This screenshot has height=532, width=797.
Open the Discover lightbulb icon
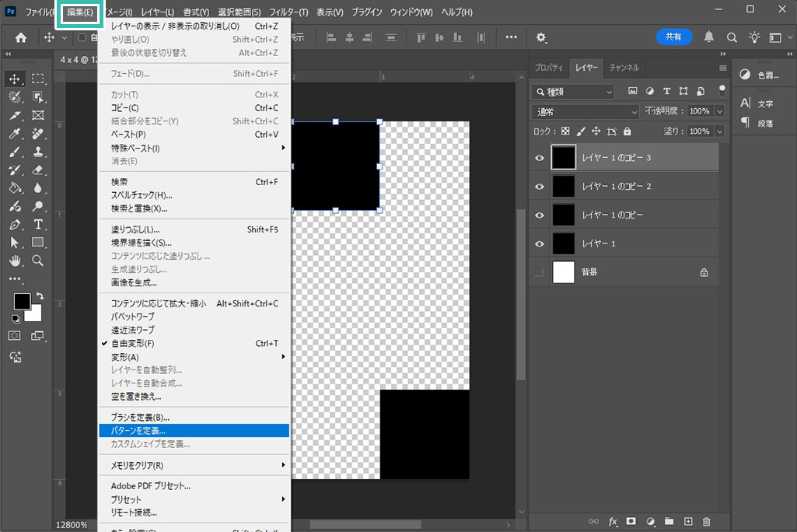[x=753, y=37]
